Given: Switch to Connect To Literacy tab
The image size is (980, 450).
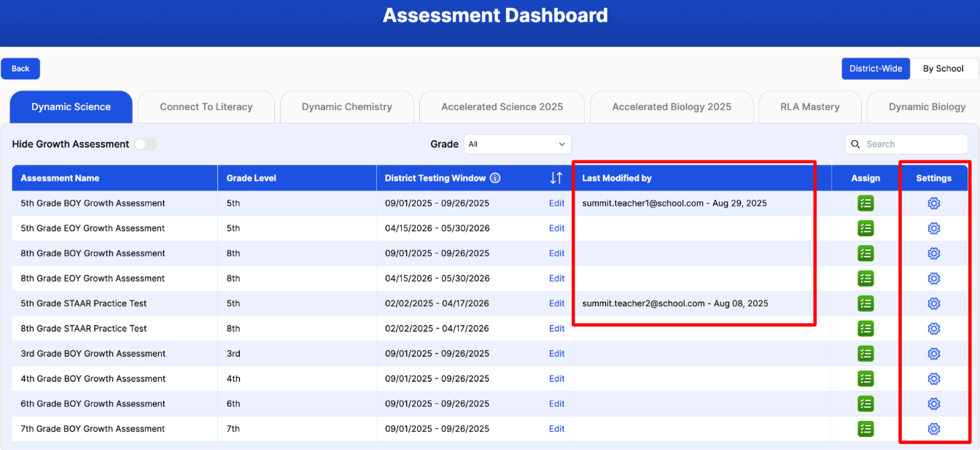Looking at the screenshot, I should click(206, 107).
